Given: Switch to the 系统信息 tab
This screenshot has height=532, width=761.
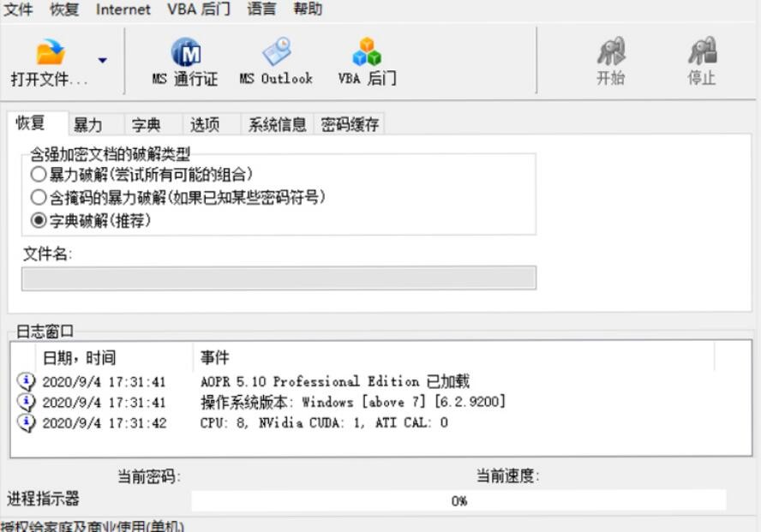Looking at the screenshot, I should coord(277,123).
